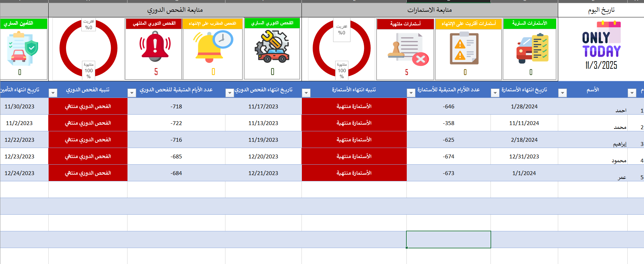Select the registration forms donut chart
Viewport: 644px width, 264px height.
click(x=341, y=48)
